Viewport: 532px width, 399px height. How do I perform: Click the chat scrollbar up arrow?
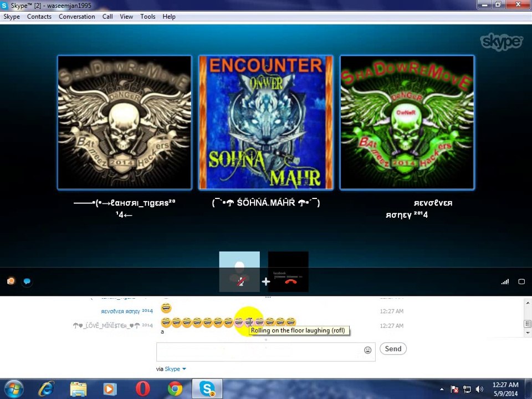tap(528, 303)
